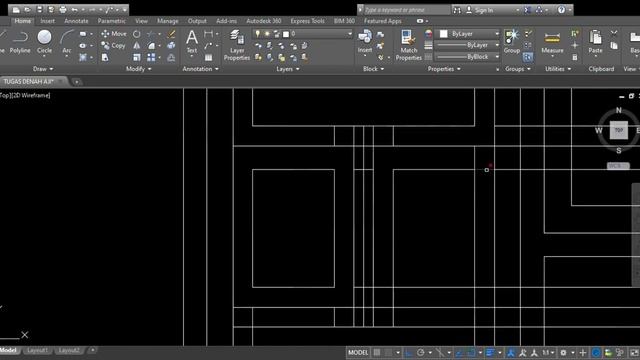The width and height of the screenshot is (640, 360).
Task: Click the WCS label under ViewCube
Action: point(618,166)
